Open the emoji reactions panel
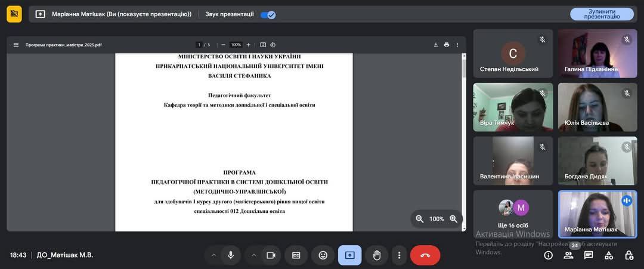The width and height of the screenshot is (644, 269). click(x=323, y=255)
